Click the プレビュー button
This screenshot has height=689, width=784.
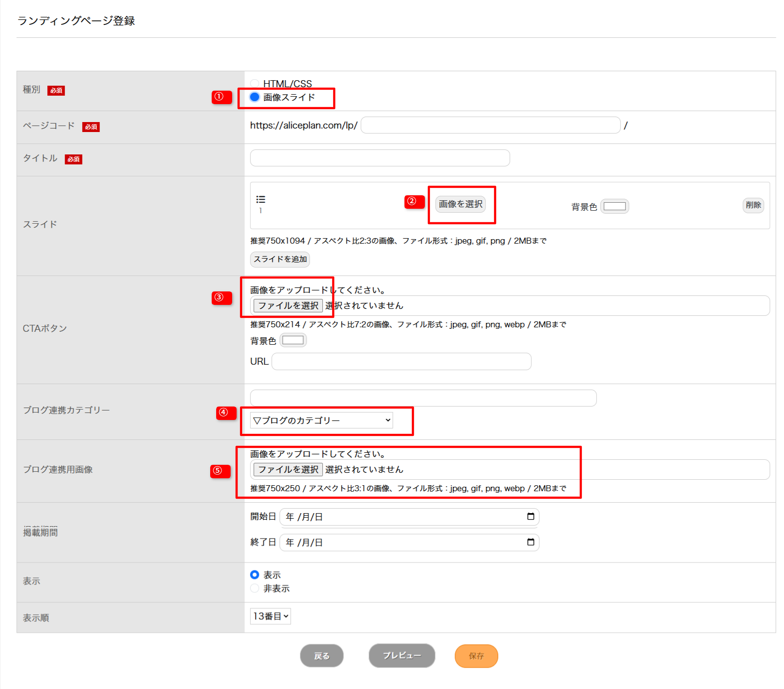[x=401, y=656]
